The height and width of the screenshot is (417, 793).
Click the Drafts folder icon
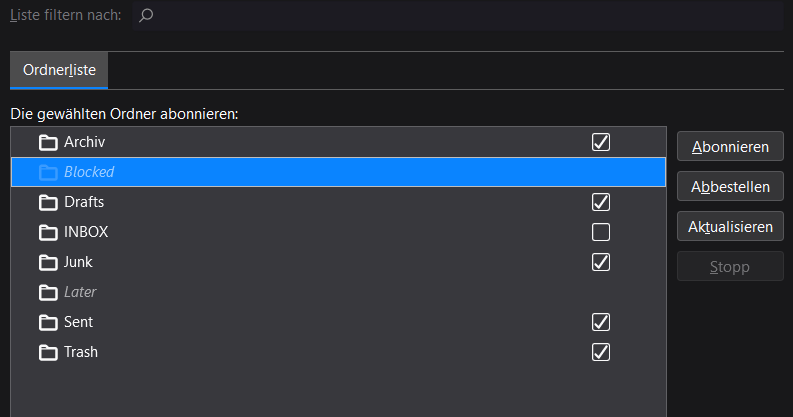[x=48, y=203]
